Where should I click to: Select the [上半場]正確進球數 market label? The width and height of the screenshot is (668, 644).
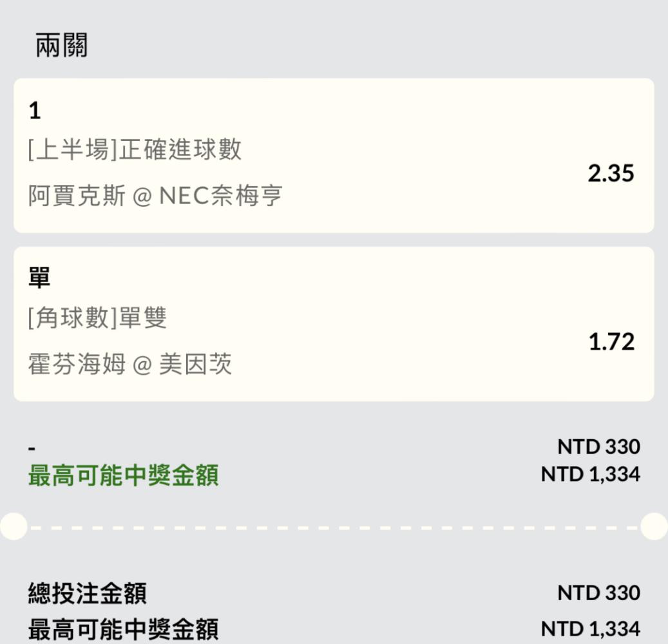(x=135, y=149)
